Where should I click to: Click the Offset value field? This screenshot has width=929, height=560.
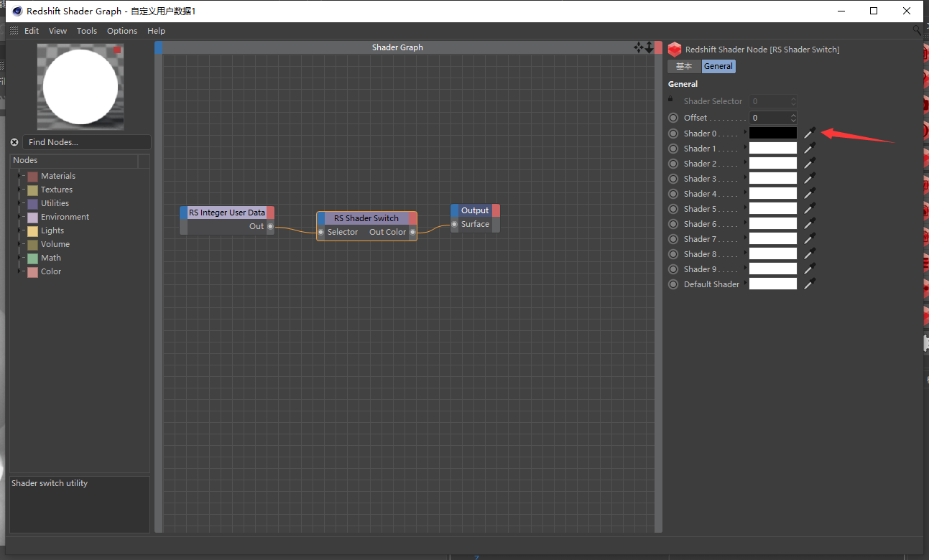(773, 118)
